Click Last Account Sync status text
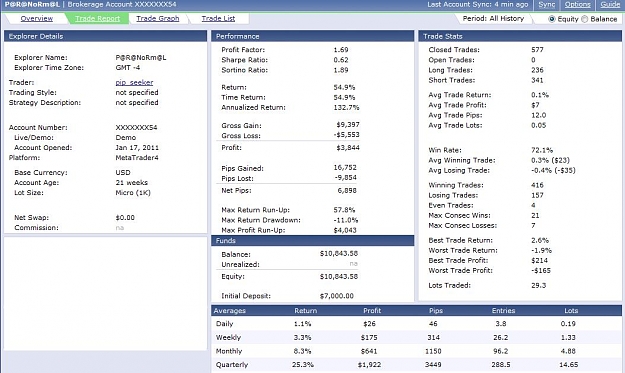The image size is (625, 373). coord(478,4)
